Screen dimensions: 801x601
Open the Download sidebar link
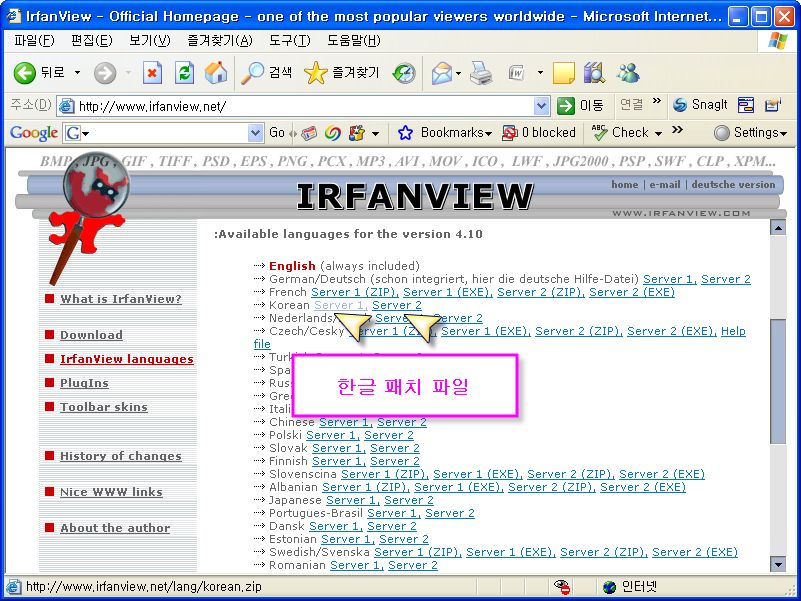91,335
